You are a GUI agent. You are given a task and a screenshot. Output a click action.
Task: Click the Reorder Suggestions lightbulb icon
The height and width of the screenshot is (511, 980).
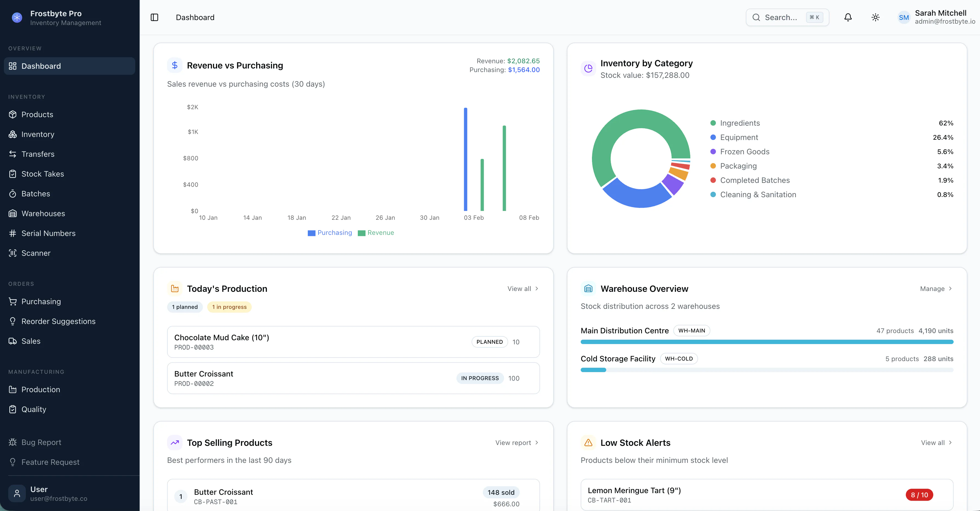[x=13, y=322]
